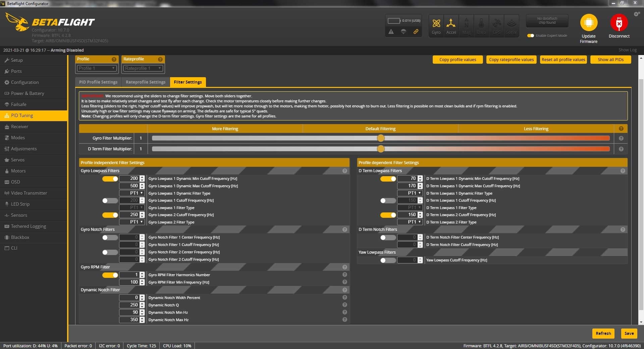
Task: Click Copy rateprofile values button
Action: pos(511,60)
